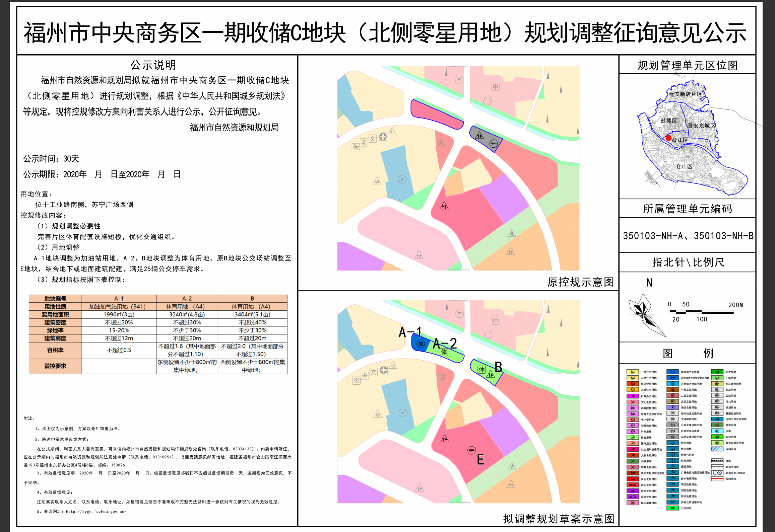The height and width of the screenshot is (532, 775).
Task: Click the 中 school icon in the original plan map
Action: (496, 87)
